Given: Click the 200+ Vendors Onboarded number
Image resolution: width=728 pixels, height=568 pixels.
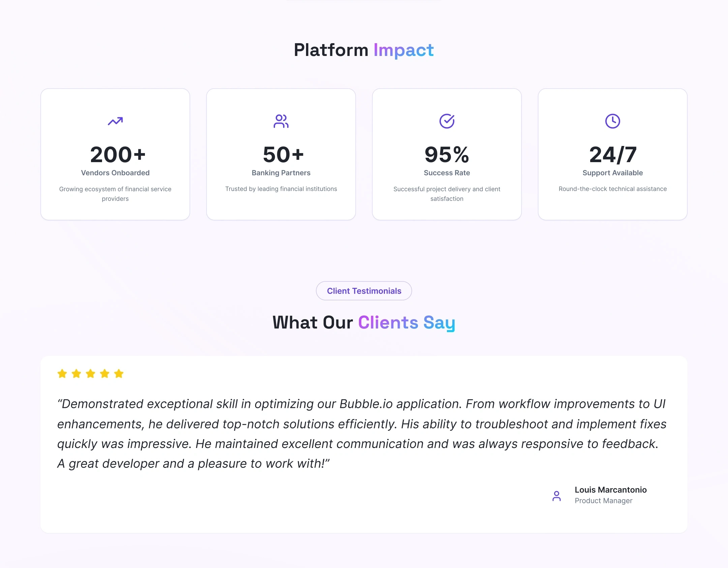Looking at the screenshot, I should (118, 154).
